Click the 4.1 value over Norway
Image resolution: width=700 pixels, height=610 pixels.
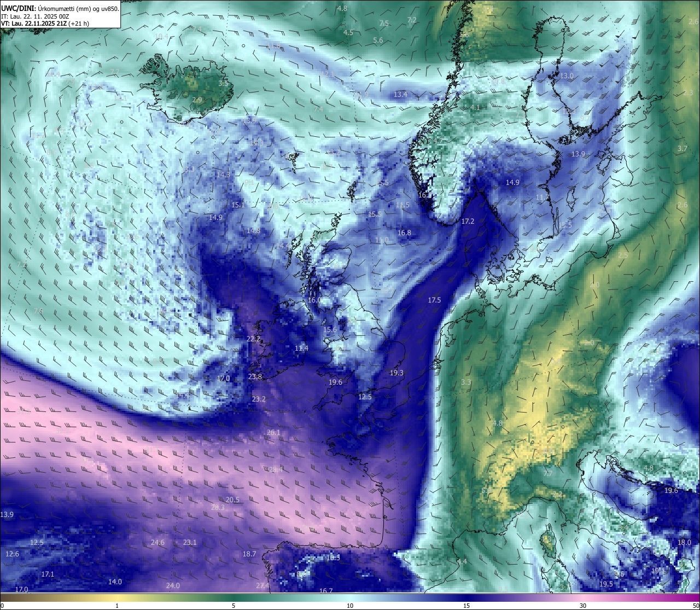click(x=475, y=108)
